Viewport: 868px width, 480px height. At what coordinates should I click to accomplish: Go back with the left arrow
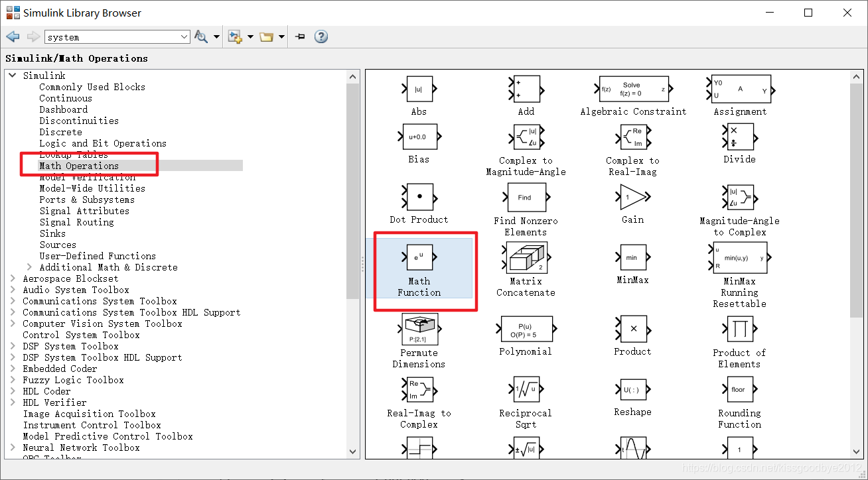(13, 36)
